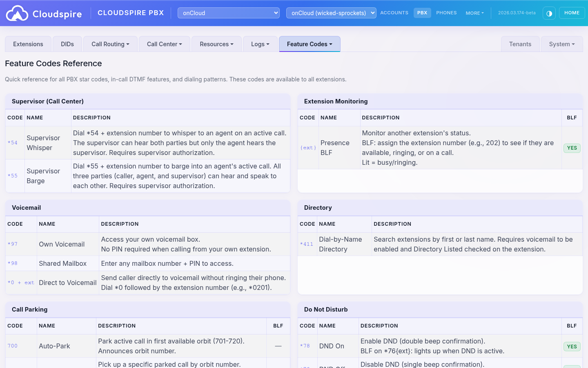Expand the MORE menu in the header
The width and height of the screenshot is (588, 368).
tap(474, 13)
